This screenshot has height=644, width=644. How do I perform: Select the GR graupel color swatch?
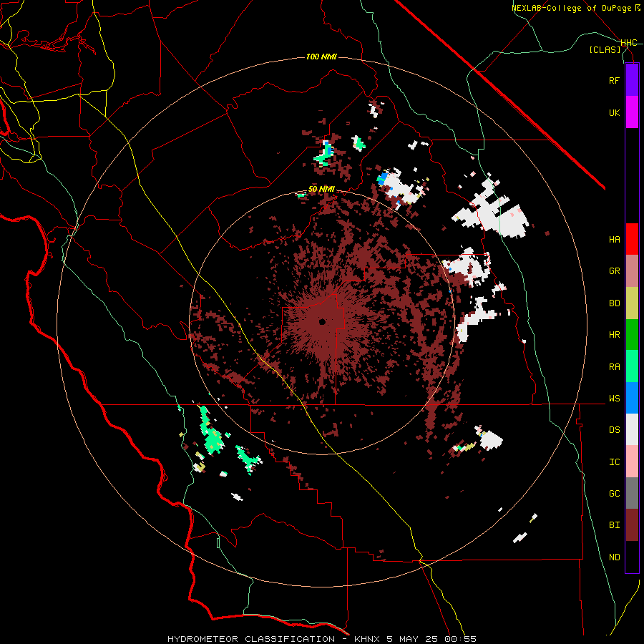(632, 271)
